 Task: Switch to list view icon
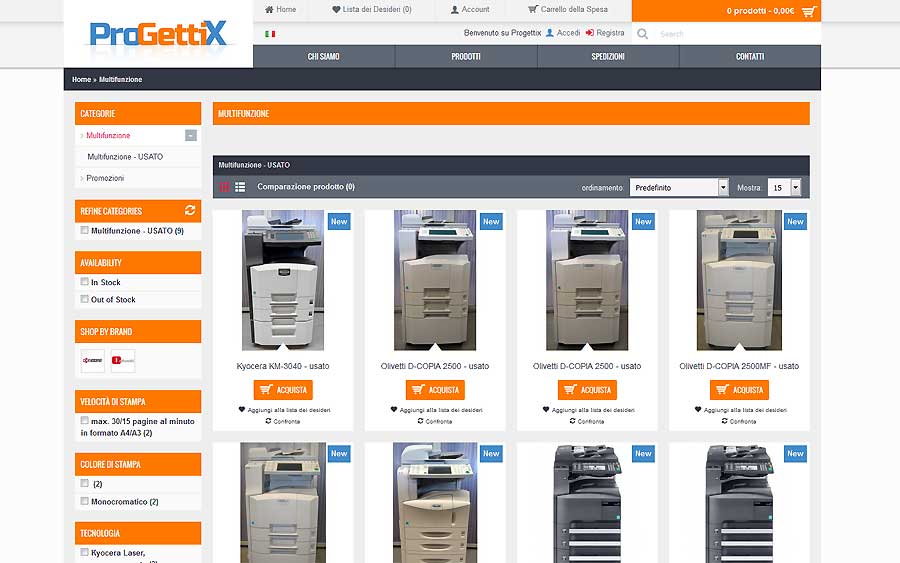[x=240, y=187]
